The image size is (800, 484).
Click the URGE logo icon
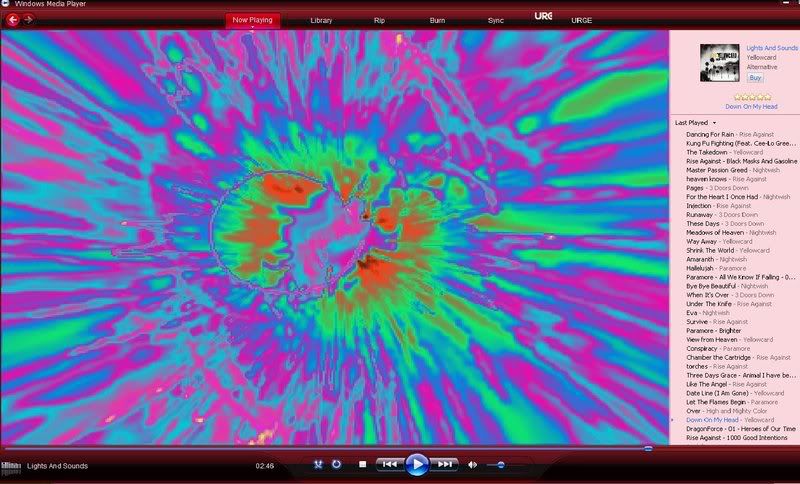(x=543, y=16)
